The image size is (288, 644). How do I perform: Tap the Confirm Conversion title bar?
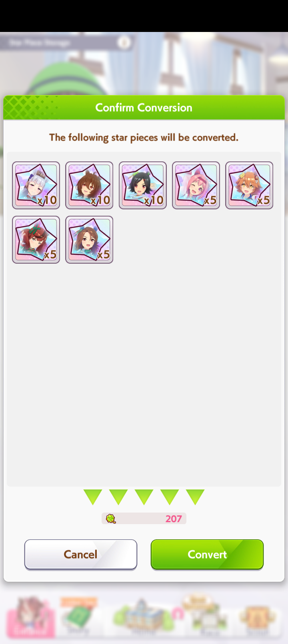[x=144, y=107]
